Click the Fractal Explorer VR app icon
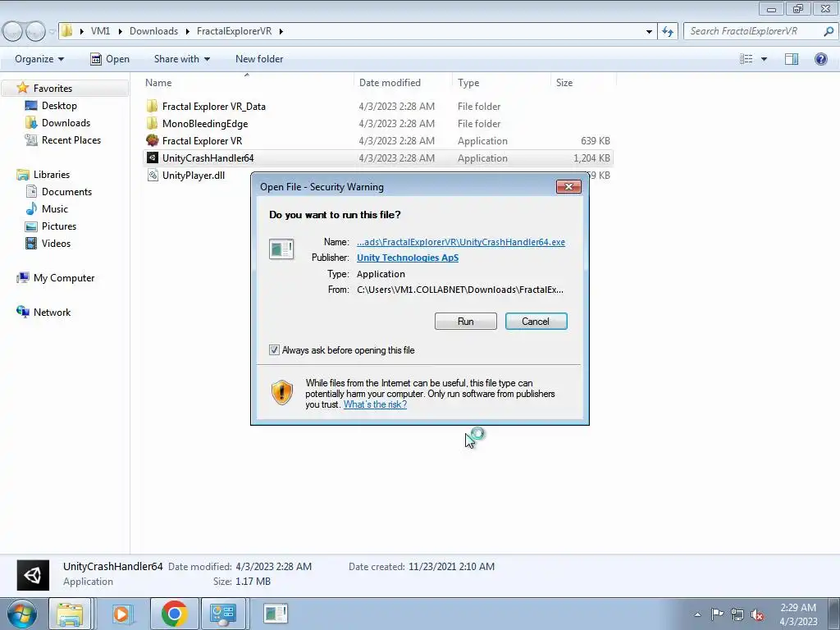 [152, 141]
